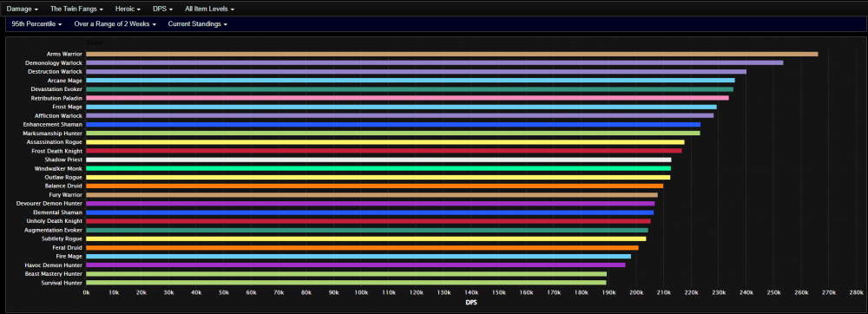Click the Survival Hunter label
The image size is (868, 314).
coord(62,283)
